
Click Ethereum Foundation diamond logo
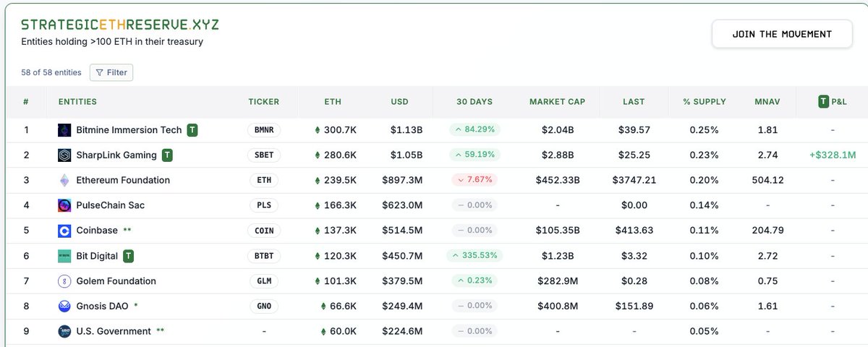point(64,180)
